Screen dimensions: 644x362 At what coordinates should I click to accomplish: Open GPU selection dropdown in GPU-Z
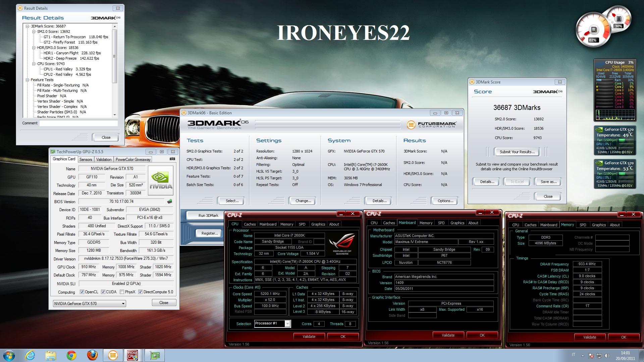[x=90, y=304]
